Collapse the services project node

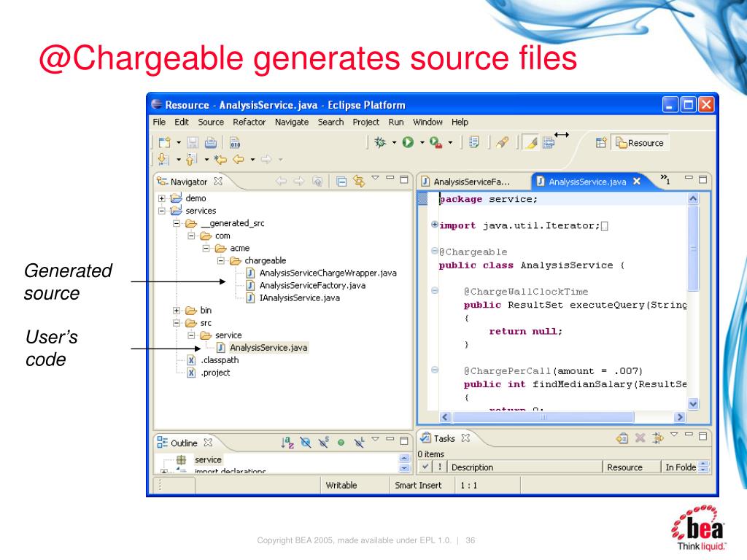161,211
